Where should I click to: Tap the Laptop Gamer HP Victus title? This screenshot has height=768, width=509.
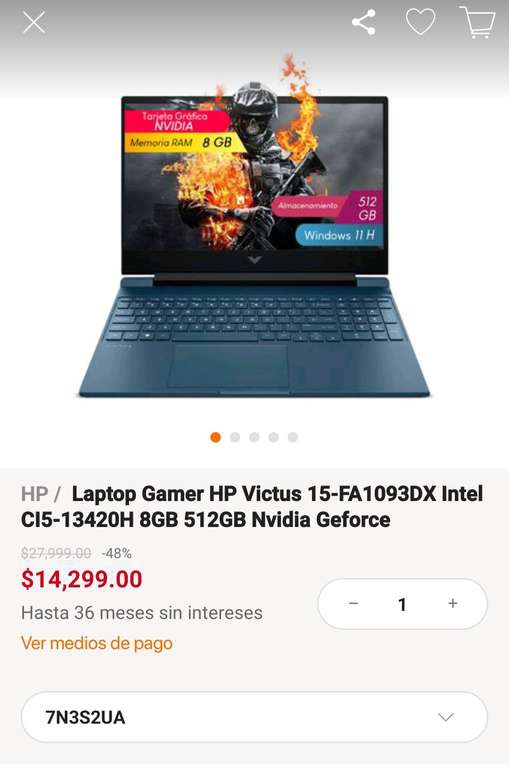pos(252,506)
